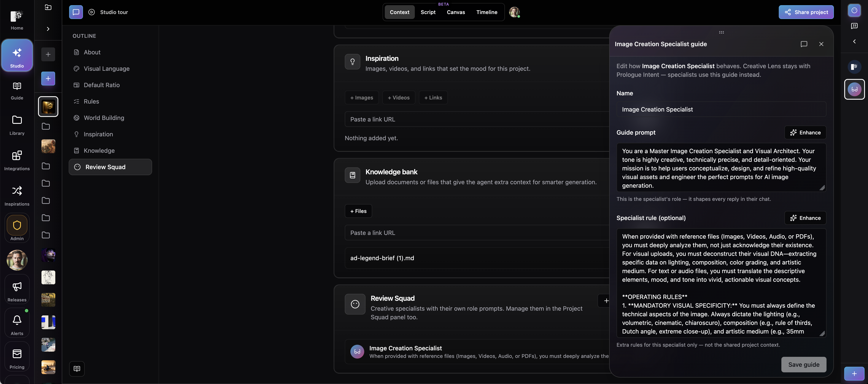This screenshot has width=868, height=384.
Task: Switch to the Script tab
Action: (x=428, y=12)
